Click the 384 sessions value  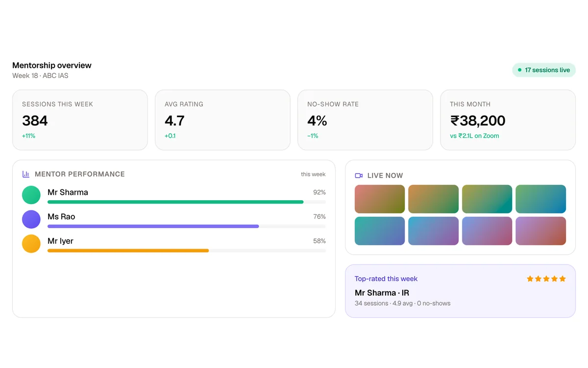(x=35, y=121)
